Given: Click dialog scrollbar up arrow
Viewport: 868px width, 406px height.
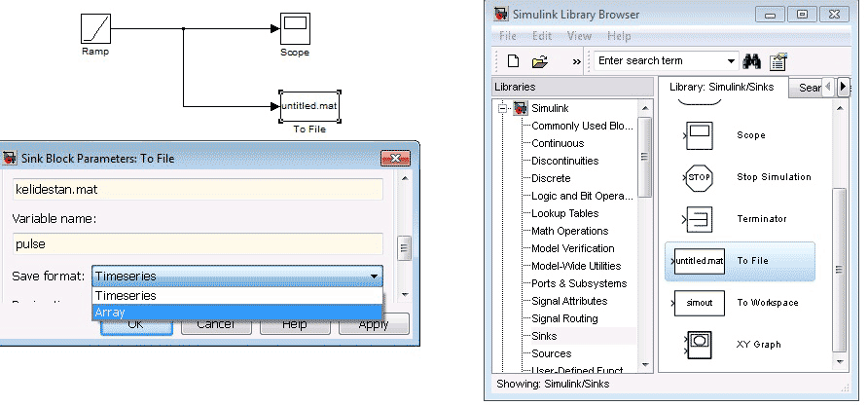Looking at the screenshot, I should 405,178.
